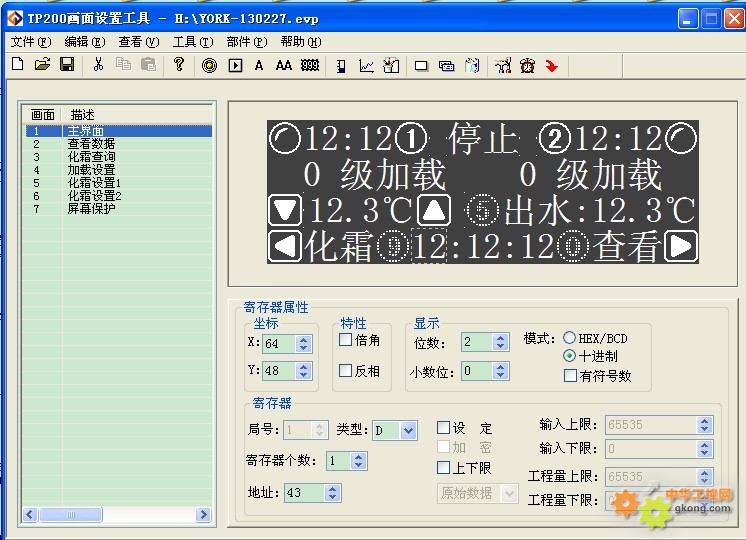This screenshot has width=746, height=540.
Task: Open the 工具(T) menu
Action: click(x=193, y=42)
